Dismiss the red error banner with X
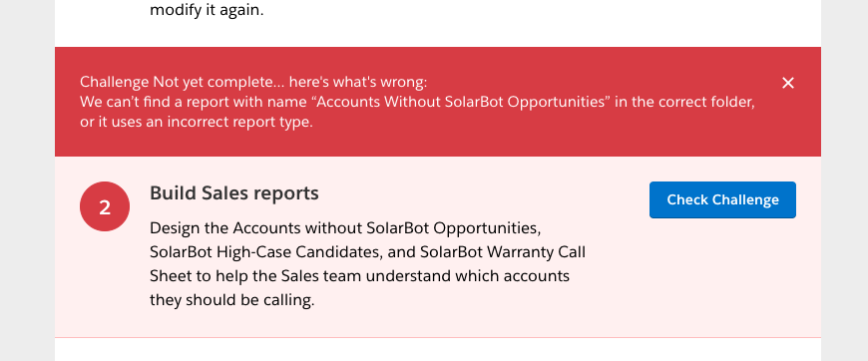This screenshot has height=361, width=868. point(788,83)
